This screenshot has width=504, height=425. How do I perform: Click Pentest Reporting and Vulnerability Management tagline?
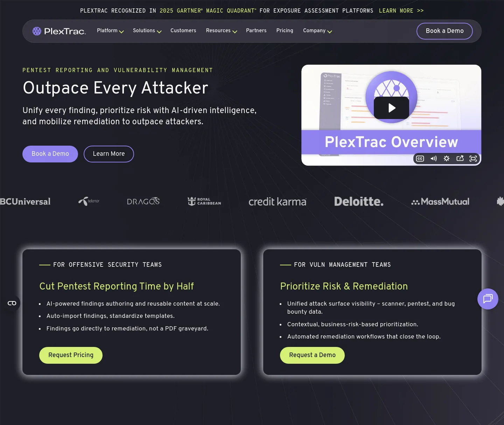(118, 70)
